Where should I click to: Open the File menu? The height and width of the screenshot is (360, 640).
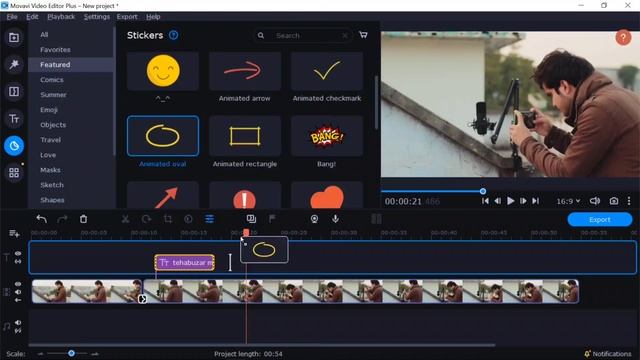click(x=12, y=17)
